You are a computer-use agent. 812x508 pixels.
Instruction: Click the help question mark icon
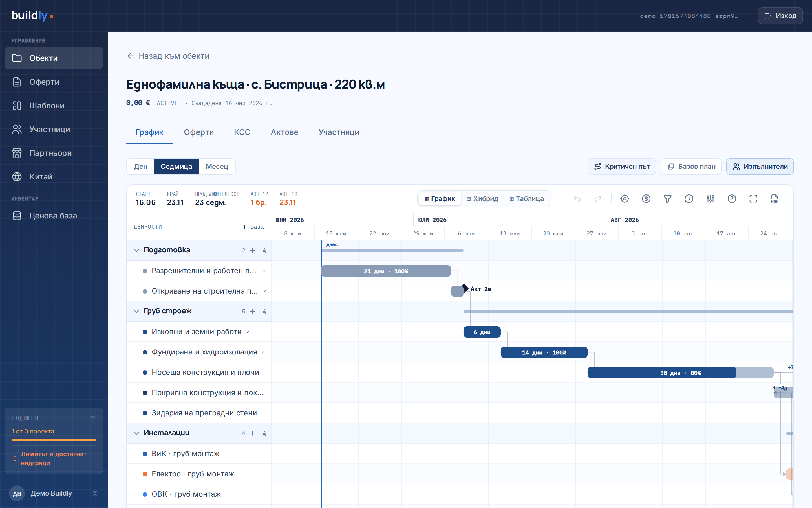732,199
